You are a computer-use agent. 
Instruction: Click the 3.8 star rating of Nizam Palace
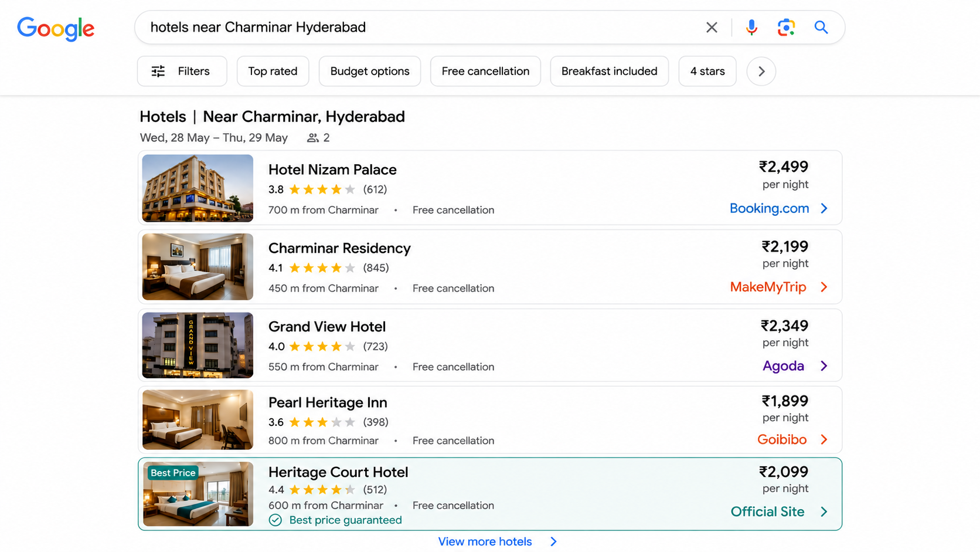pyautogui.click(x=312, y=189)
